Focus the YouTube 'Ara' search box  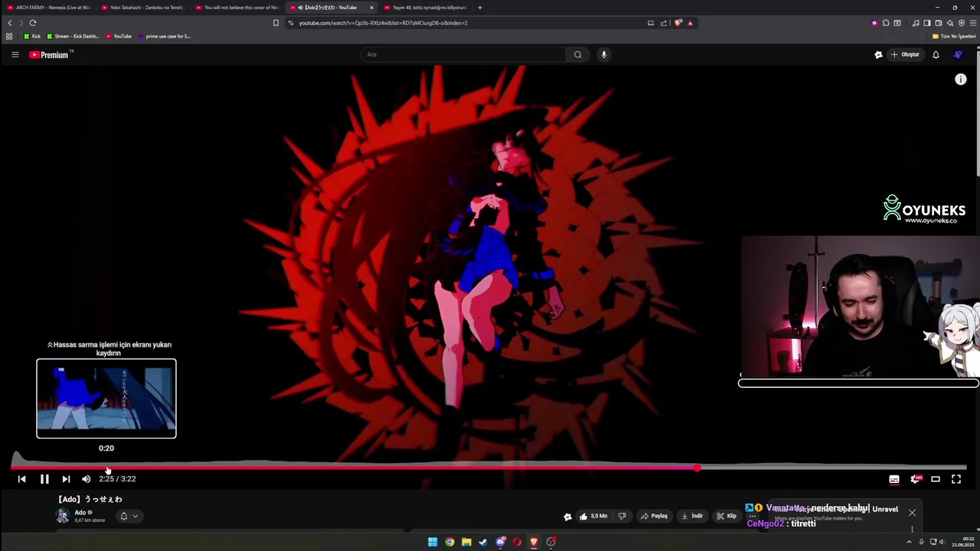pos(463,54)
